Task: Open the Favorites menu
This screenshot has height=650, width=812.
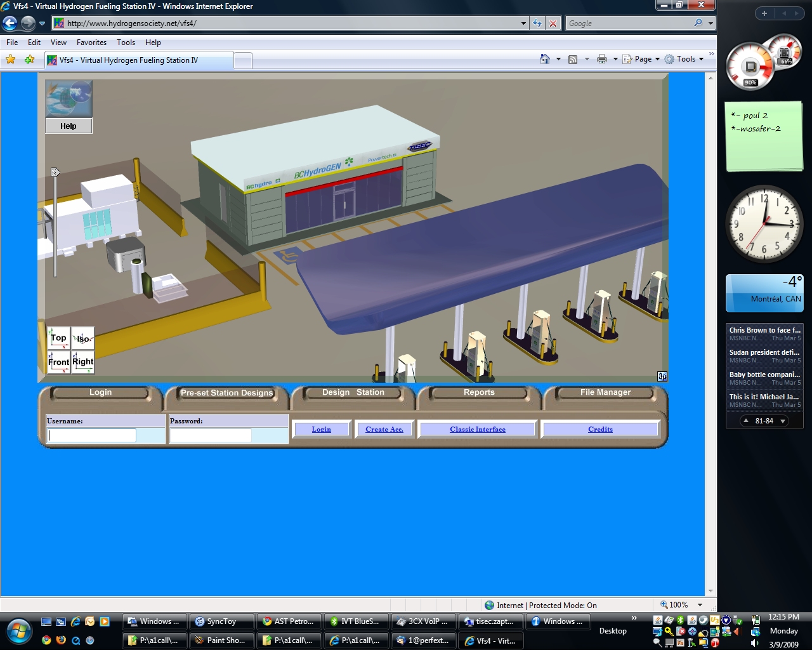Action: tap(91, 43)
